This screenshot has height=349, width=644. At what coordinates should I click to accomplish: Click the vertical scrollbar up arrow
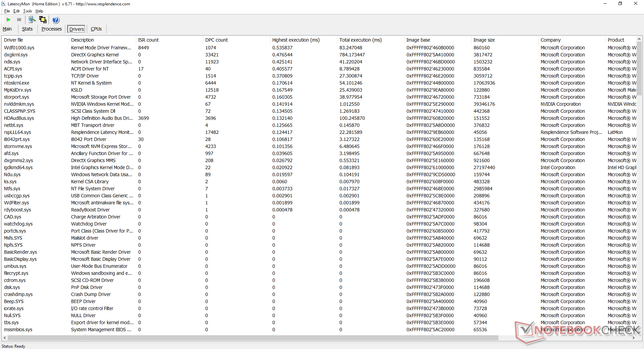pos(639,39)
